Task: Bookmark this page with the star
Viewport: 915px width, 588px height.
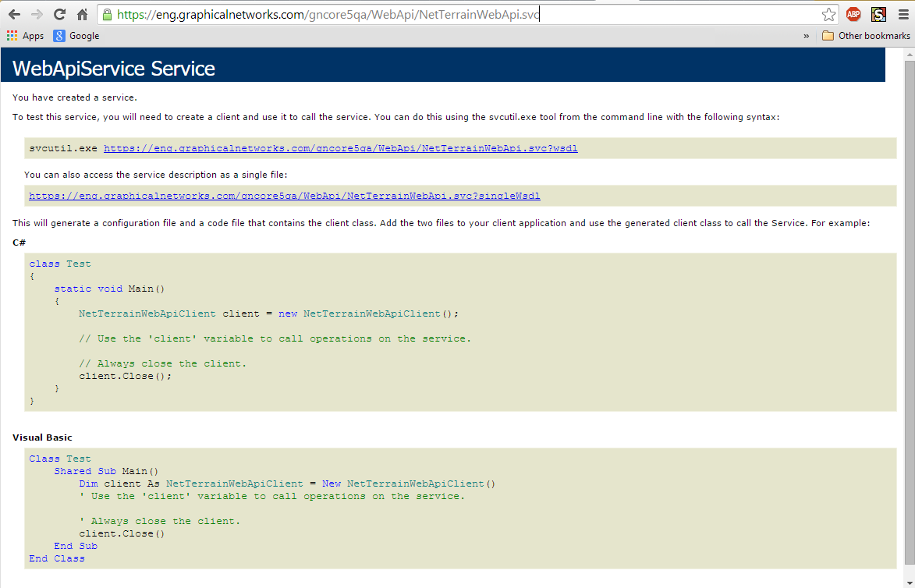Action: pyautogui.click(x=828, y=14)
